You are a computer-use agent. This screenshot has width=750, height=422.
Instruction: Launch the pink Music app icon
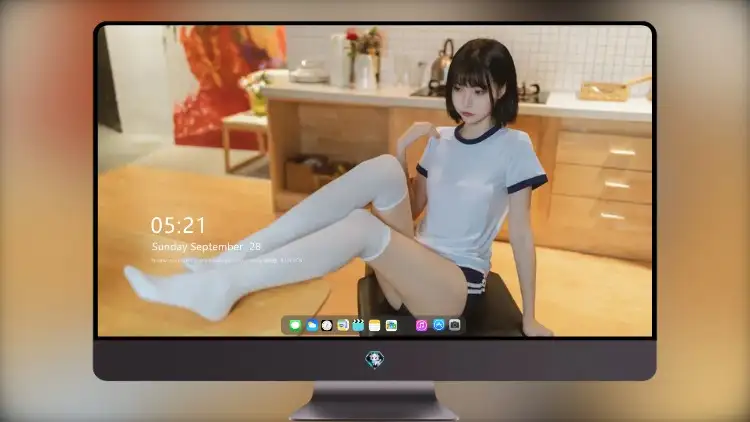[421, 325]
